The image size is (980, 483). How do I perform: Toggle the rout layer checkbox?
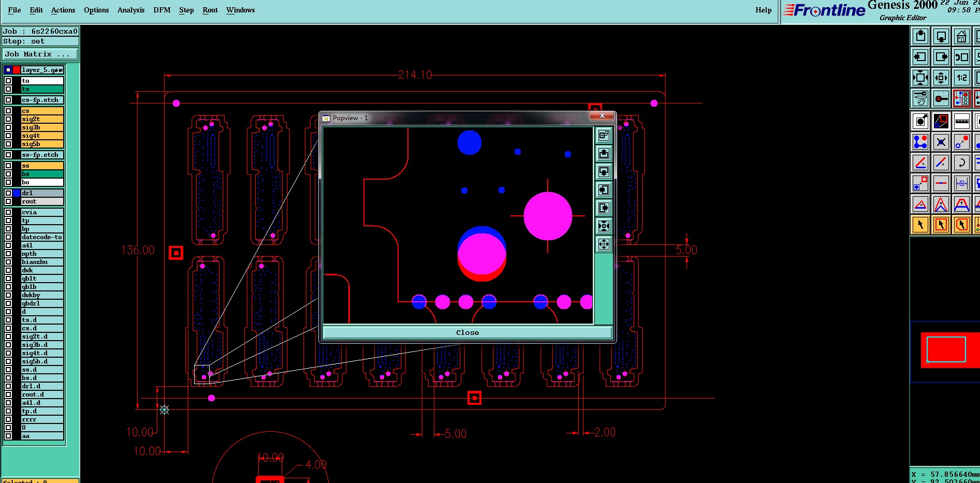[8, 201]
